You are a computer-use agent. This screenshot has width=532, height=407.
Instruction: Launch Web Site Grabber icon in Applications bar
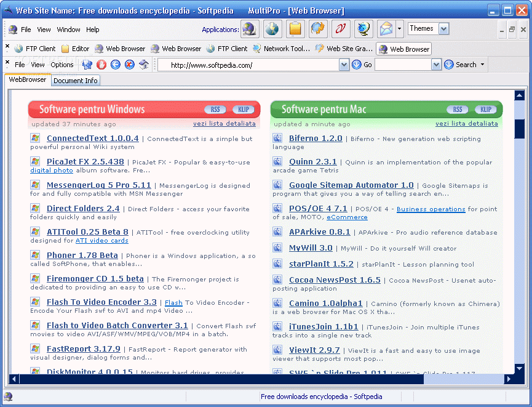tap(318, 29)
